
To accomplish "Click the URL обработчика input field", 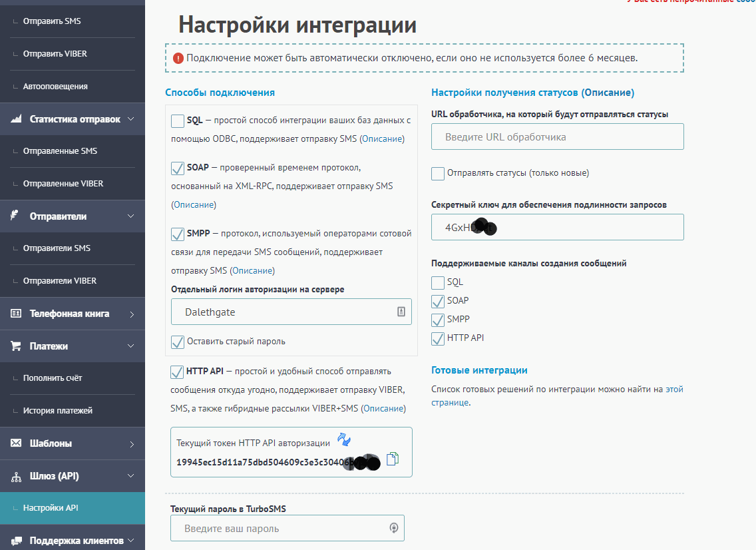I will (557, 137).
